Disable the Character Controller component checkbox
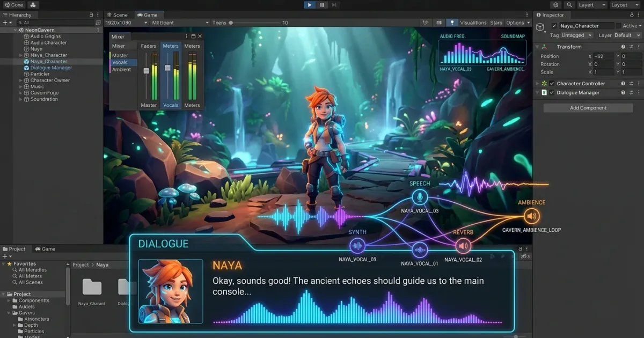The height and width of the screenshot is (338, 644). (552, 83)
